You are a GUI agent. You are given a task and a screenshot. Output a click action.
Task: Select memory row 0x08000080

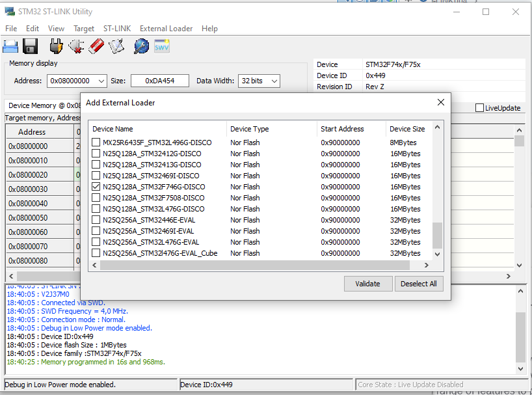click(x=40, y=261)
